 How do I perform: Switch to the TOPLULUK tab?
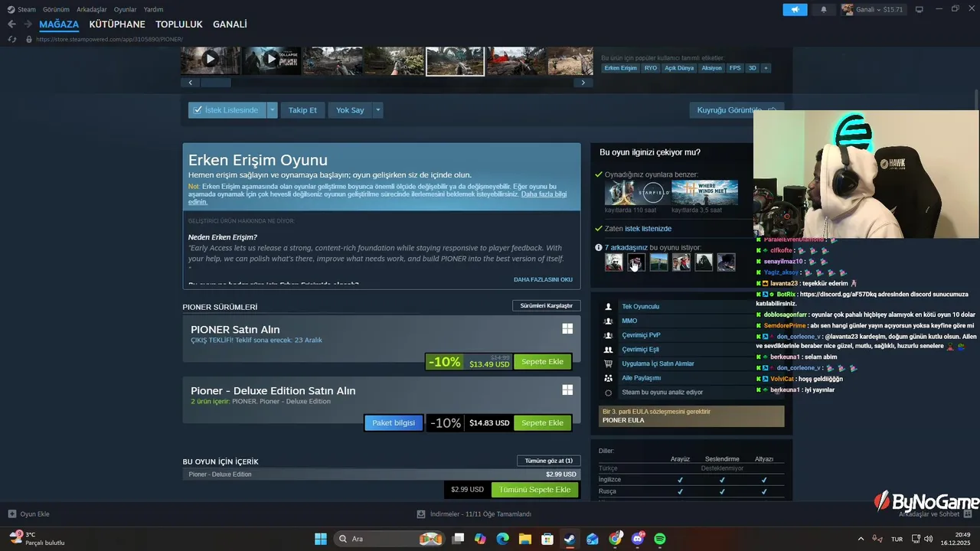coord(179,24)
